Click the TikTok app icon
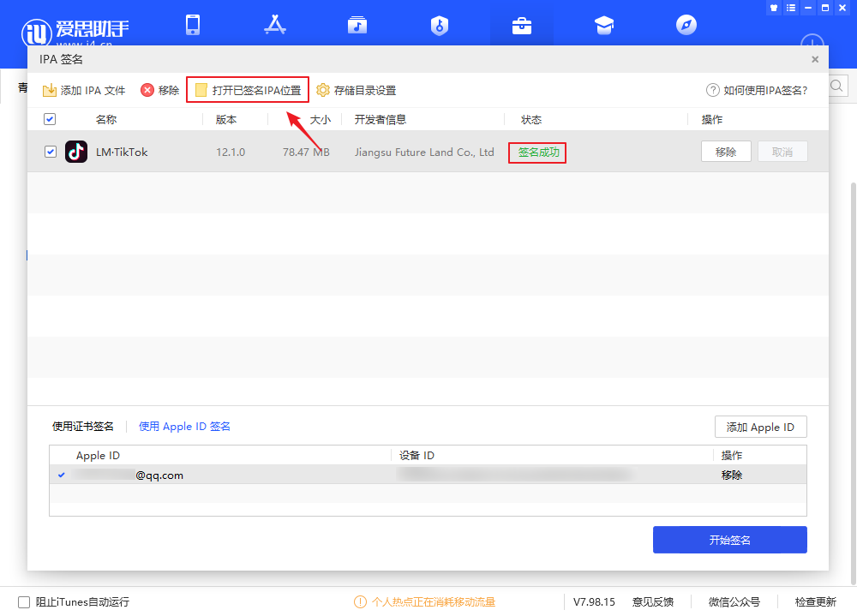 pos(76,152)
